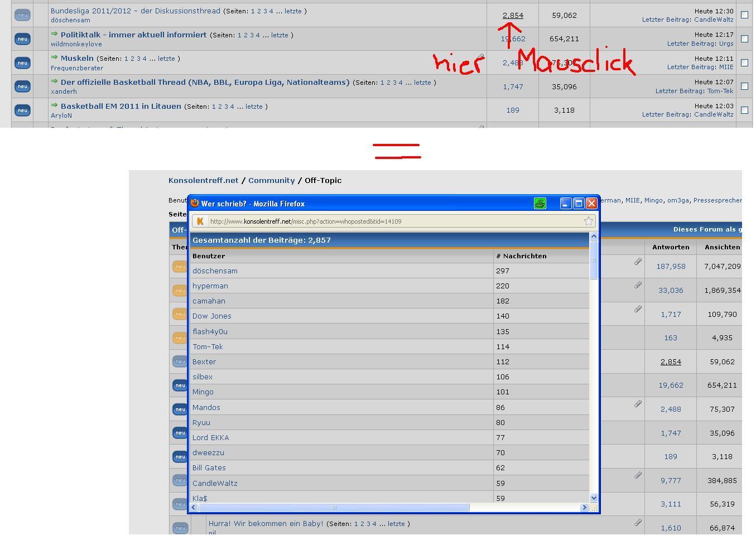
Task: Click reply count 19,662 in background forum
Action: tap(671, 385)
